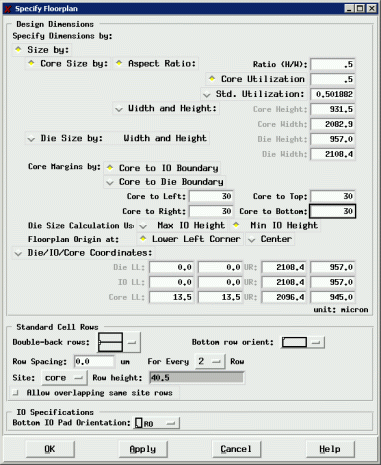Click the Row height field
This screenshot has height=465, width=381.
pyautogui.click(x=196, y=378)
